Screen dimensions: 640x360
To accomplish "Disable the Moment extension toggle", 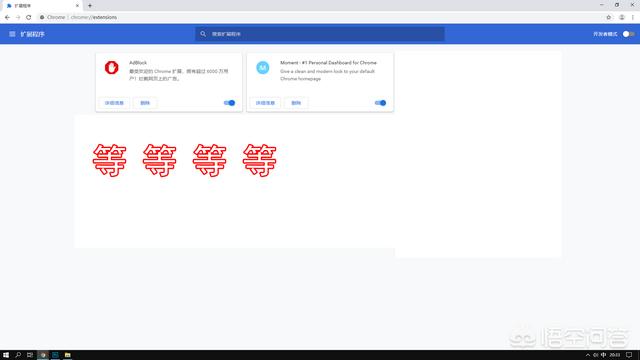I will 380,103.
